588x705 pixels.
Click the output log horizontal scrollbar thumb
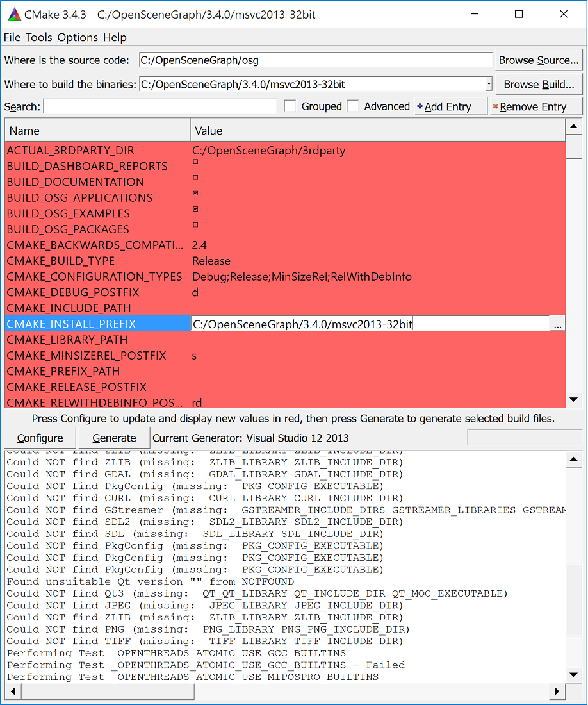(108, 691)
